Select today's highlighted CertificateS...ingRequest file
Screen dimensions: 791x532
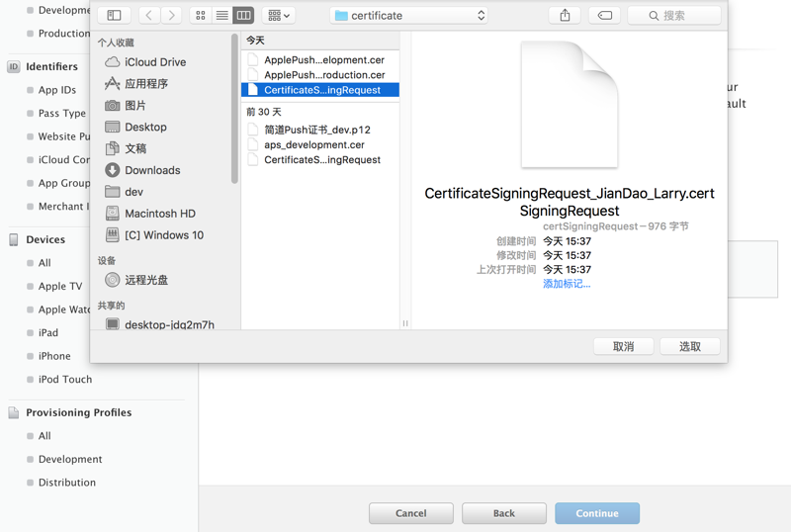pos(319,90)
